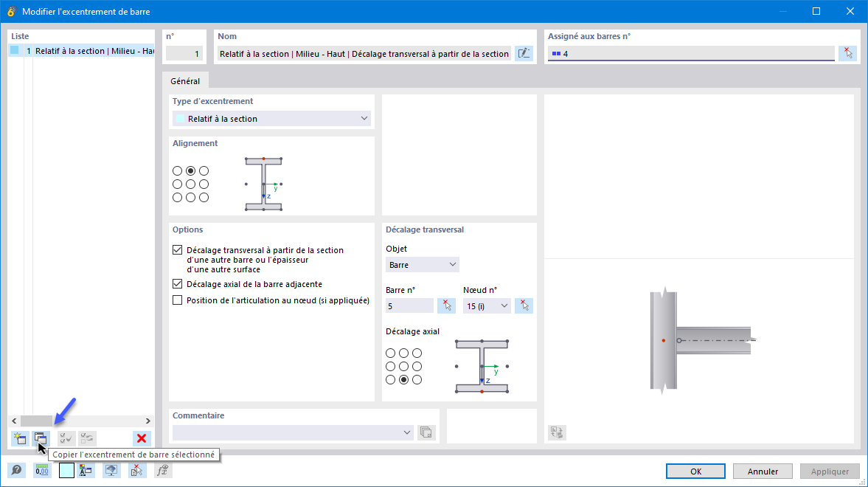Open the Objet dropdown showing Barre

click(x=423, y=265)
